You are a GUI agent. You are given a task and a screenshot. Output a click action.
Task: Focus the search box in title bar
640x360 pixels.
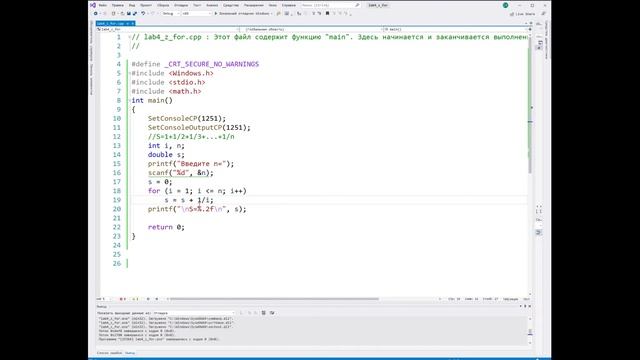tap(330, 5)
